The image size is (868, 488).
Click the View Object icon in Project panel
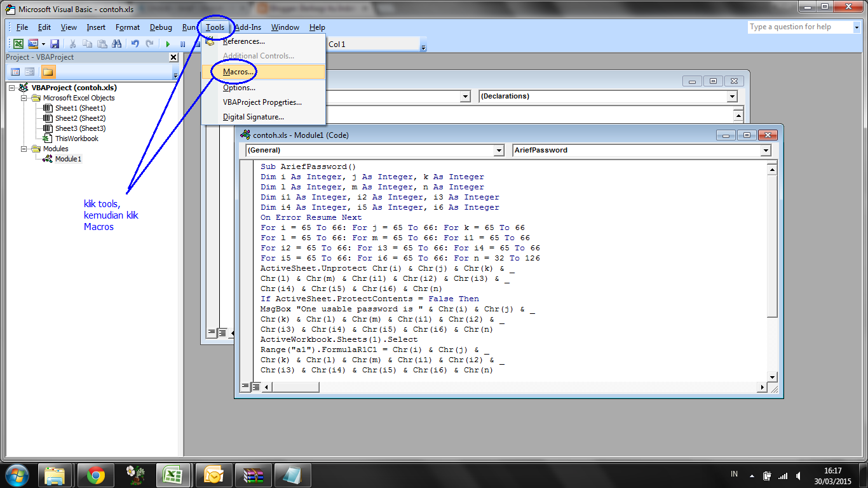30,72
